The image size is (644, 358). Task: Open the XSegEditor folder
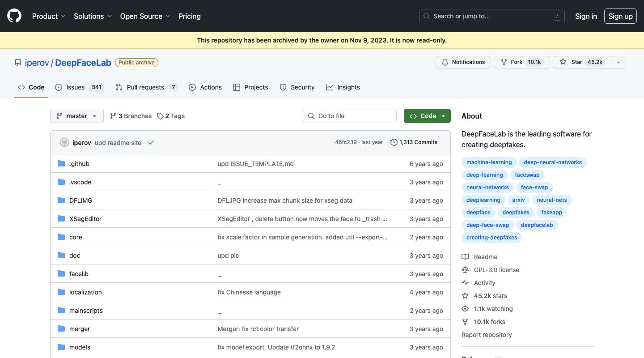(85, 219)
